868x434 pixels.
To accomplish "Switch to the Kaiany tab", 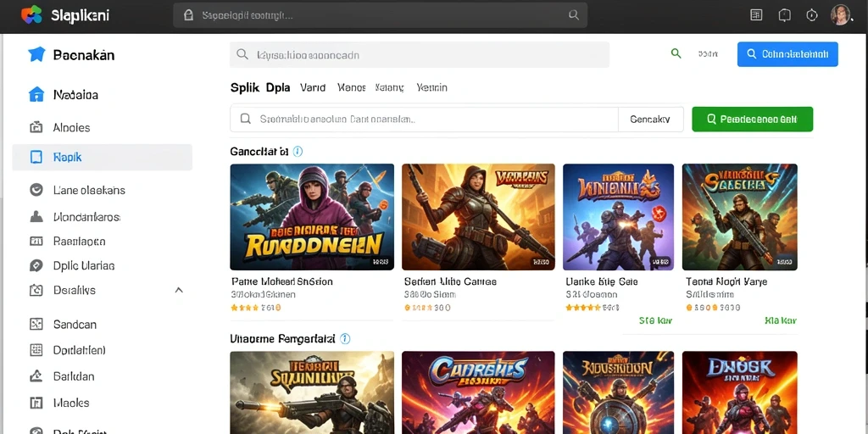I will (390, 87).
